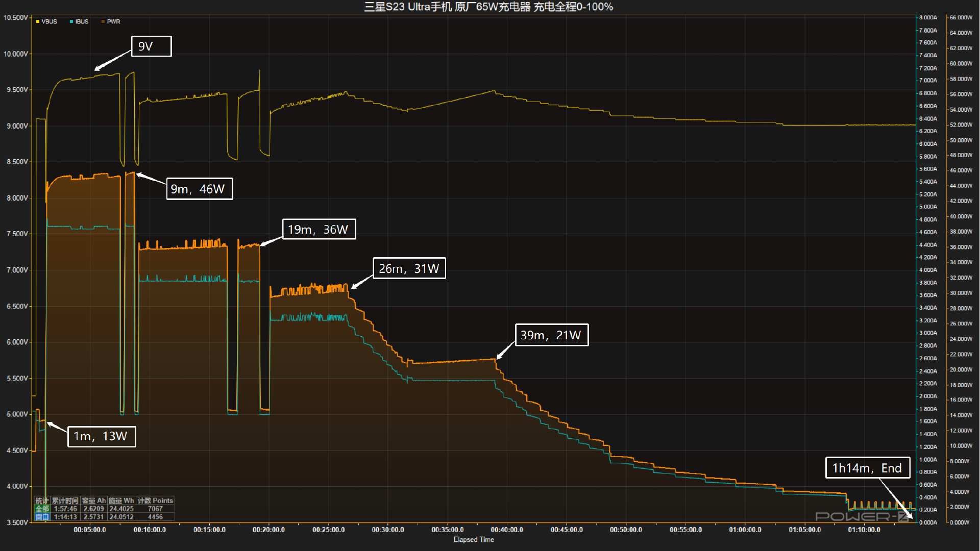Click the 8.500V voltage axis label
Viewport: 980px width, 551px height.
(x=17, y=162)
